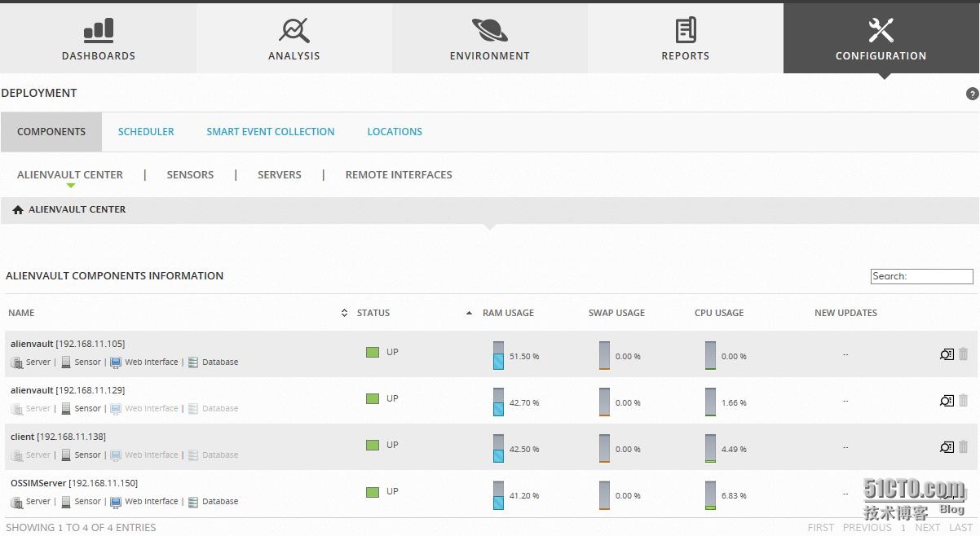Go to the Last page
The width and height of the screenshot is (980, 536).
961,528
